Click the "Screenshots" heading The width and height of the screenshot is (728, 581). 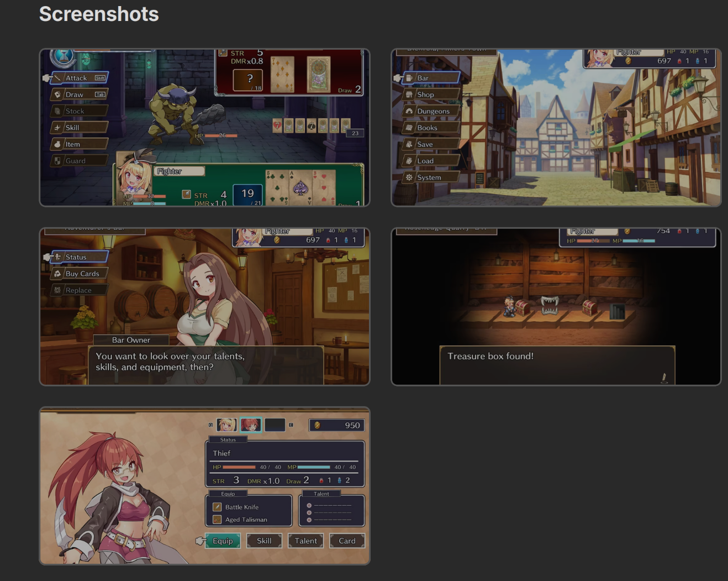pos(99,14)
